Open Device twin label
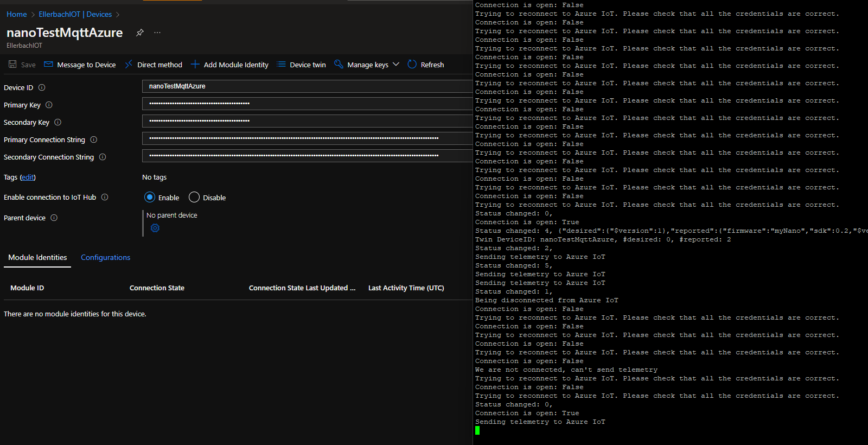The width and height of the screenshot is (868, 445). tap(308, 65)
